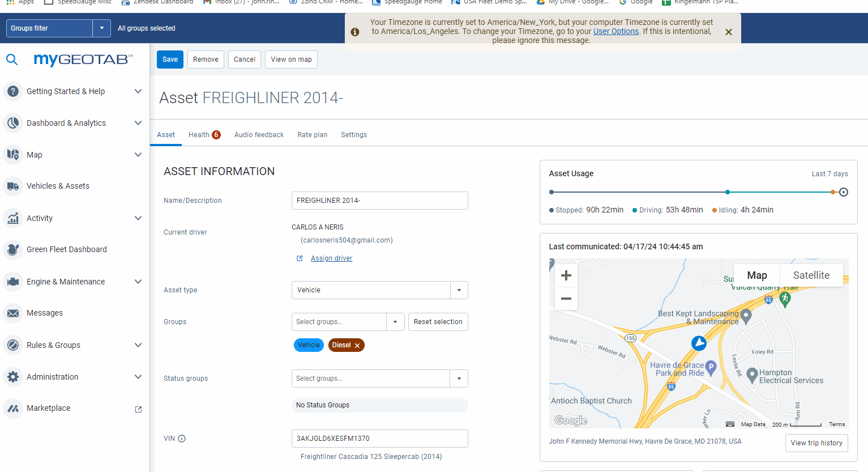Open the Health tab
The height and width of the screenshot is (472, 868).
[x=204, y=135]
